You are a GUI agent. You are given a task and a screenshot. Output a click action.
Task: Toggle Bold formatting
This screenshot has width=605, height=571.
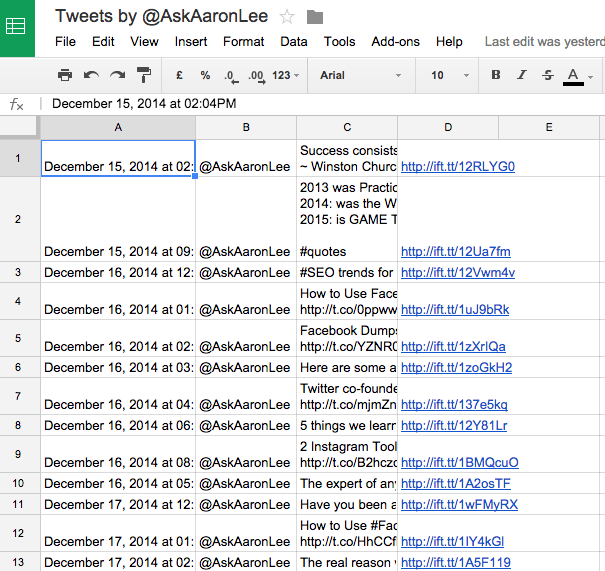tap(496, 74)
